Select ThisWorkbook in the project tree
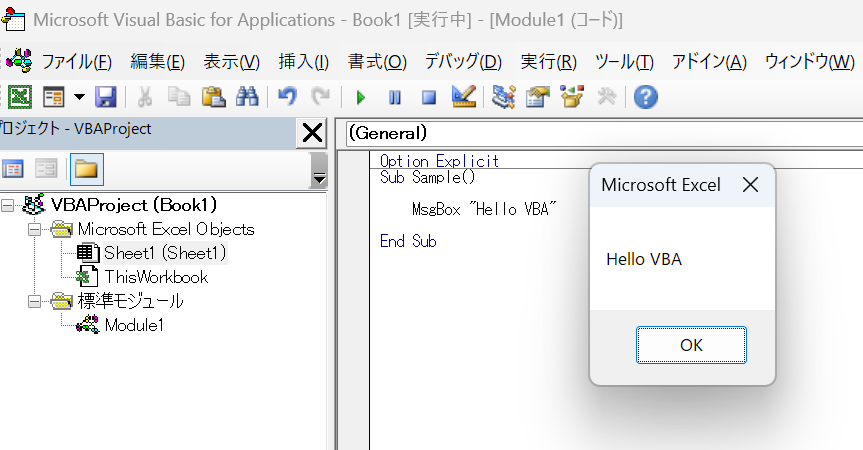This screenshot has height=450, width=863. click(156, 277)
